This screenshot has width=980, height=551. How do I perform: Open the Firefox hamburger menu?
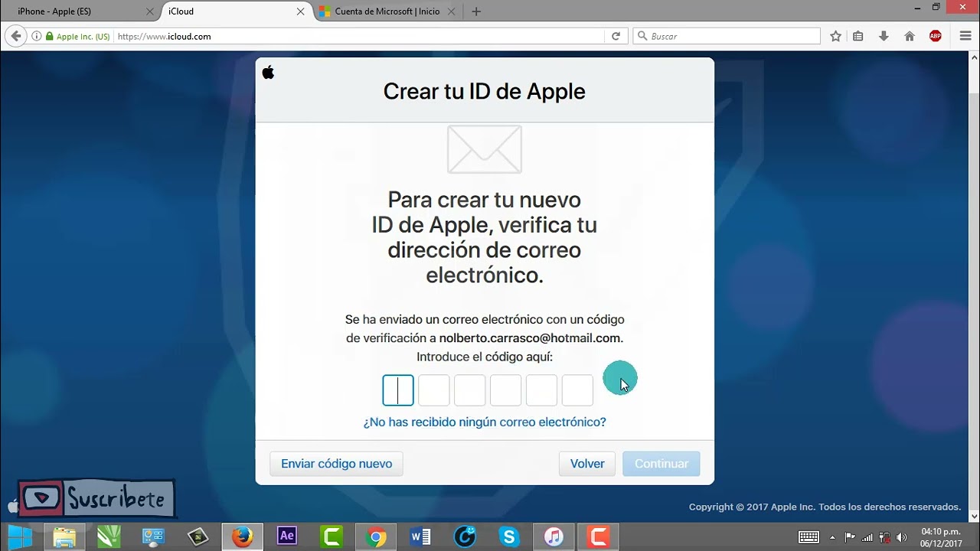[x=965, y=36]
